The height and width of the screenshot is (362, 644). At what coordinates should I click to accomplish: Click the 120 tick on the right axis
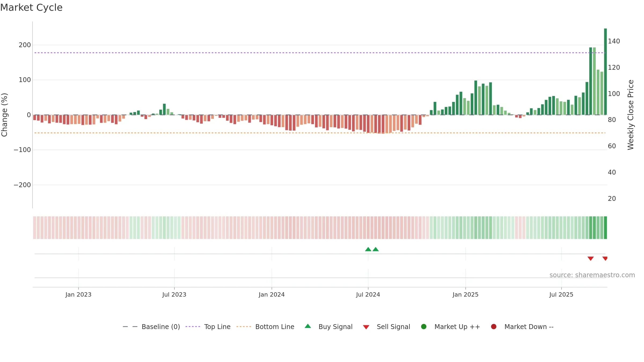click(614, 67)
